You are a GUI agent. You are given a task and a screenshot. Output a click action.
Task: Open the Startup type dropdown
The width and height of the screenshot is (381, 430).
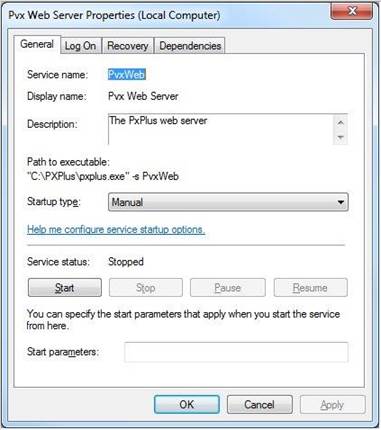228,202
